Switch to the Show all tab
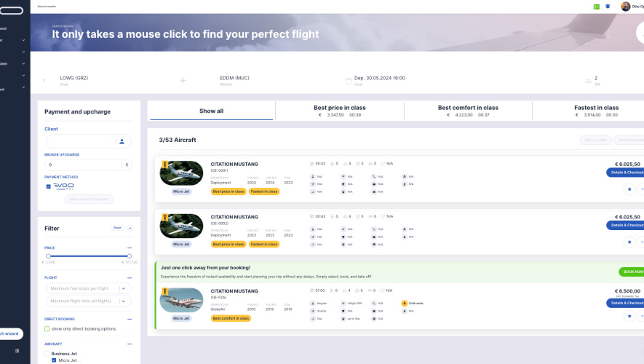 (211, 111)
